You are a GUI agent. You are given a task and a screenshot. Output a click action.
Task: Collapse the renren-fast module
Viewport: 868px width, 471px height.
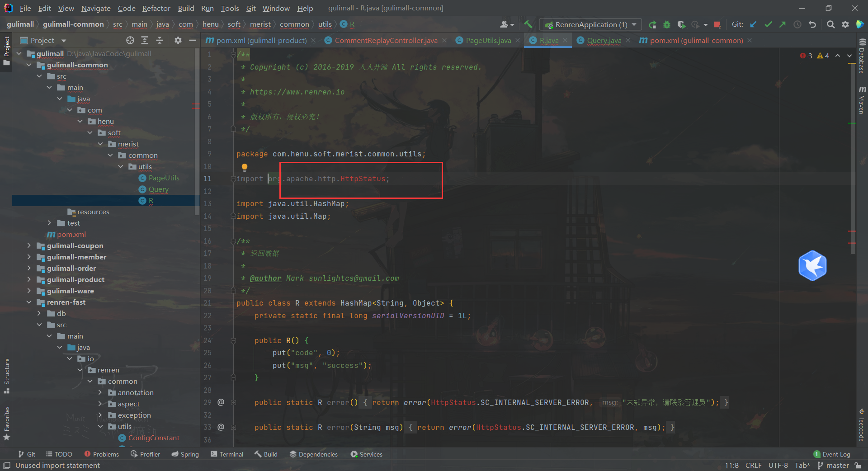[29, 302]
